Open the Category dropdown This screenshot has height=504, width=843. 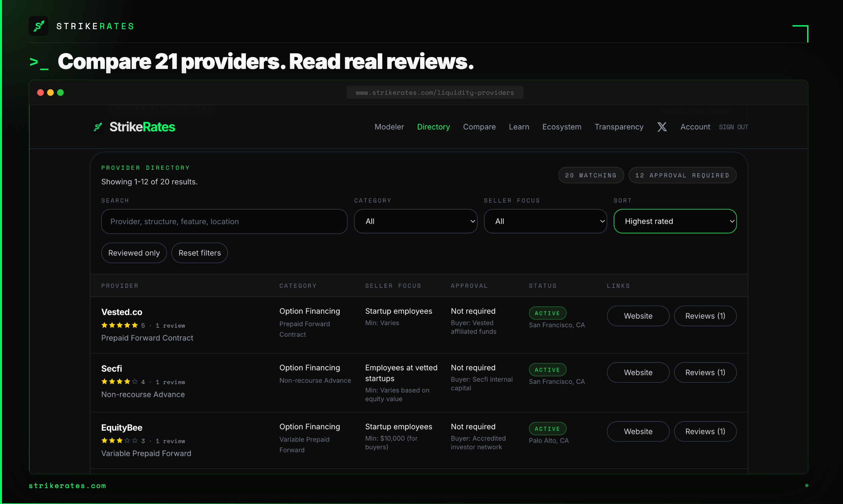pos(416,221)
